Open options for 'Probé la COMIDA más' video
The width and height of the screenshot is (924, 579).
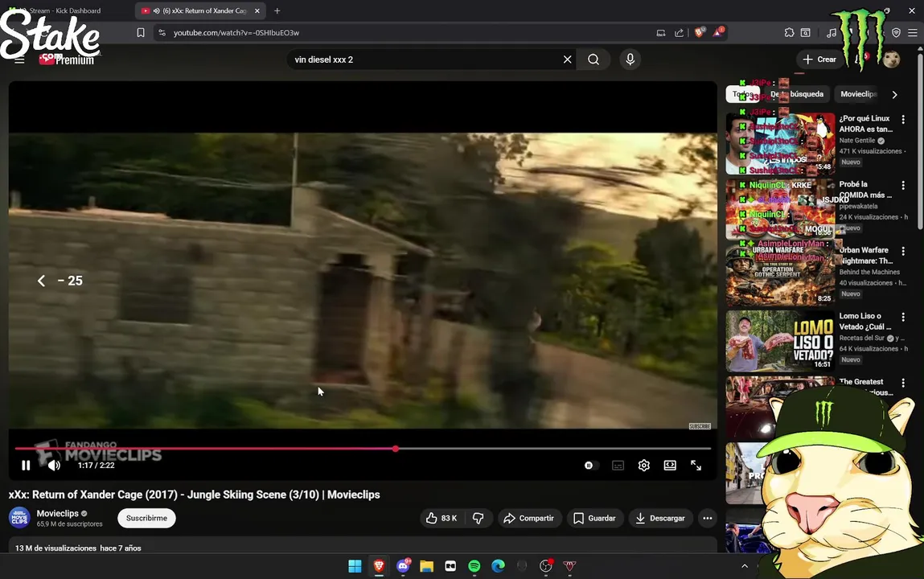[x=903, y=186]
